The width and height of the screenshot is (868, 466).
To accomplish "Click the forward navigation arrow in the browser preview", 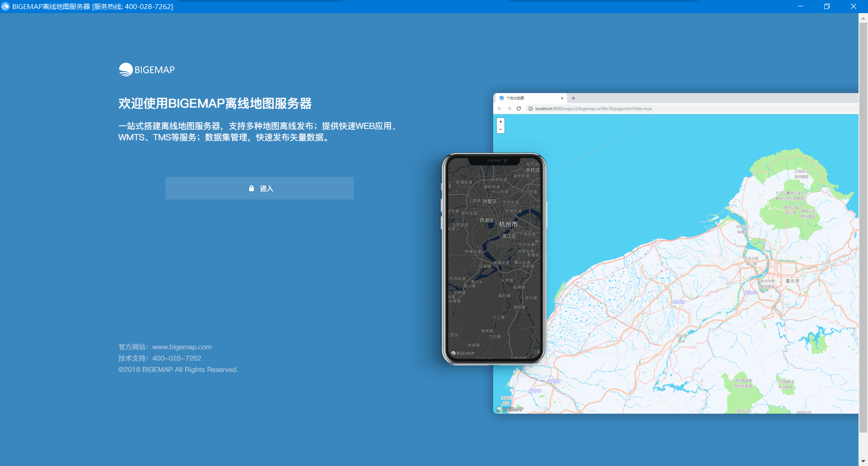I will (509, 109).
